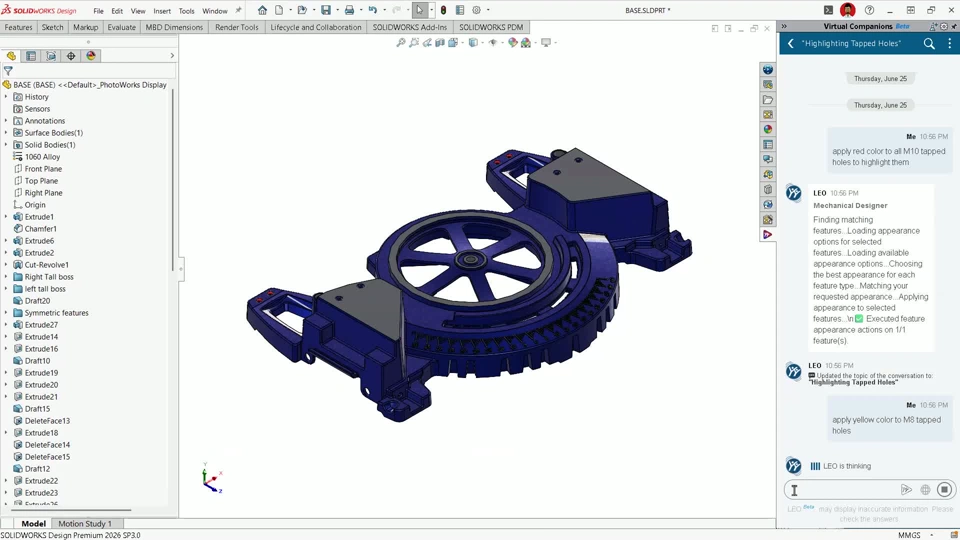
Task: Create a new document with New icon
Action: pyautogui.click(x=279, y=10)
